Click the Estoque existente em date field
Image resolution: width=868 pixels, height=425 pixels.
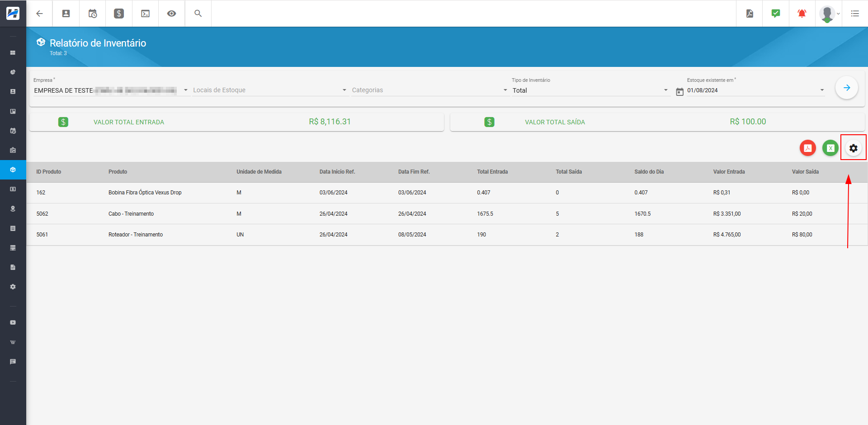756,90
